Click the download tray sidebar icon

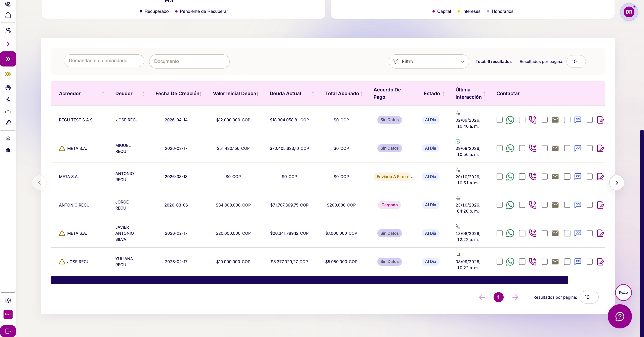point(8,111)
